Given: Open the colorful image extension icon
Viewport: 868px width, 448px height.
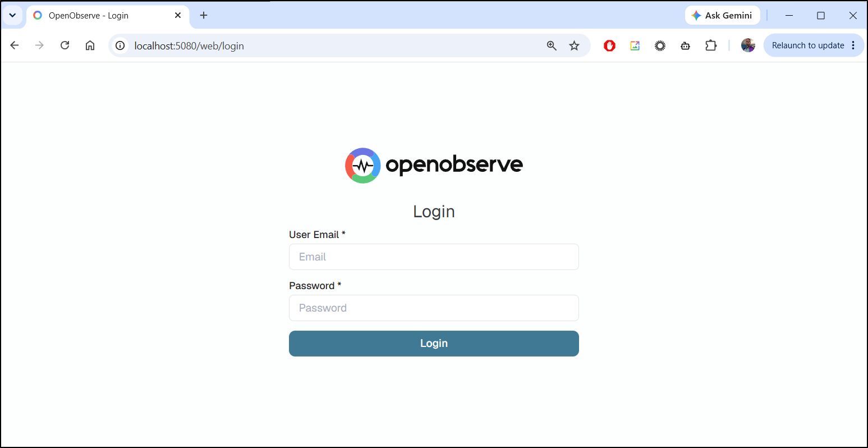Looking at the screenshot, I should click(x=635, y=45).
